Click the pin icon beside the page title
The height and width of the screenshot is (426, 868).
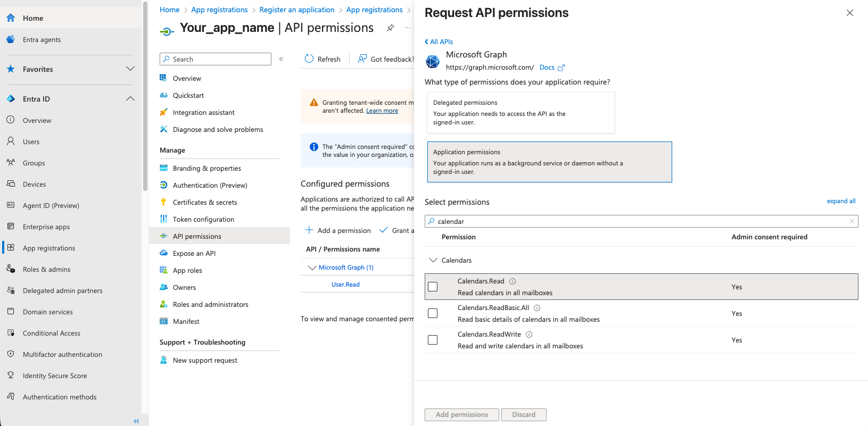(x=391, y=28)
